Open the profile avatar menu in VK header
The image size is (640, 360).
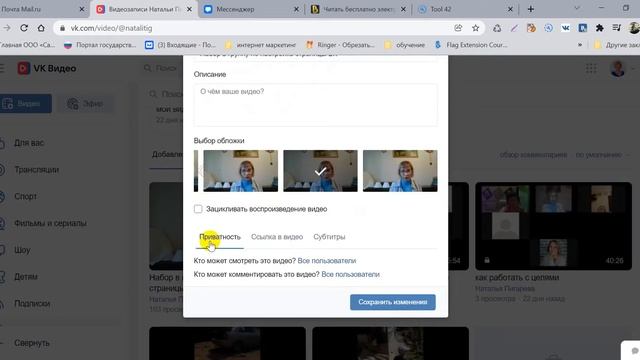[618, 68]
